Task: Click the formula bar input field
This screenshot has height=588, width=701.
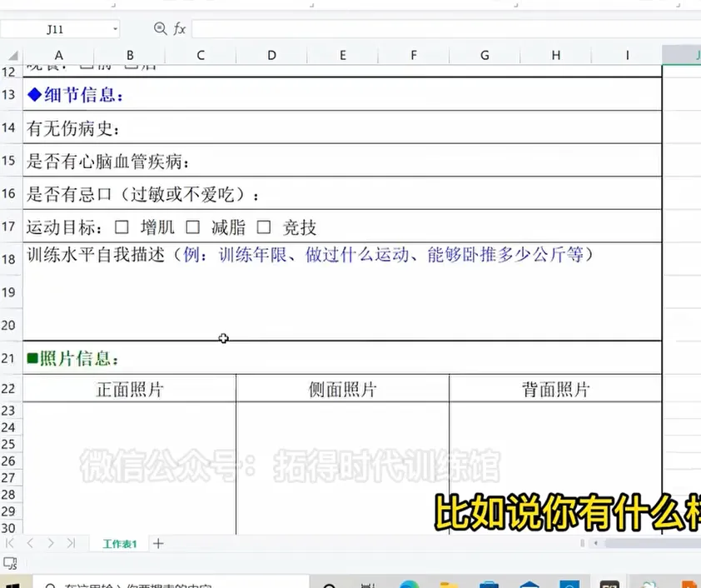Action: click(x=441, y=29)
